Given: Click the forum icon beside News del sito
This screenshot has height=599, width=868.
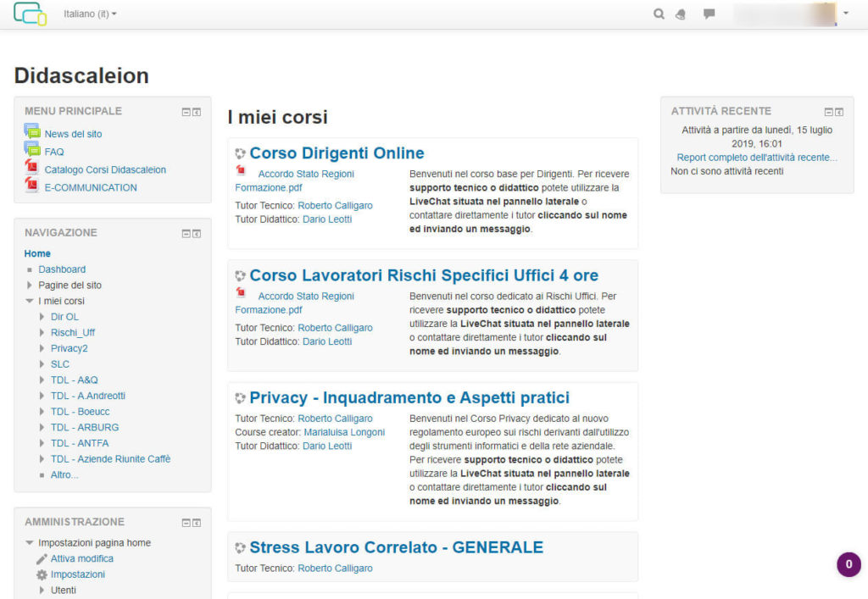Looking at the screenshot, I should pos(32,132).
